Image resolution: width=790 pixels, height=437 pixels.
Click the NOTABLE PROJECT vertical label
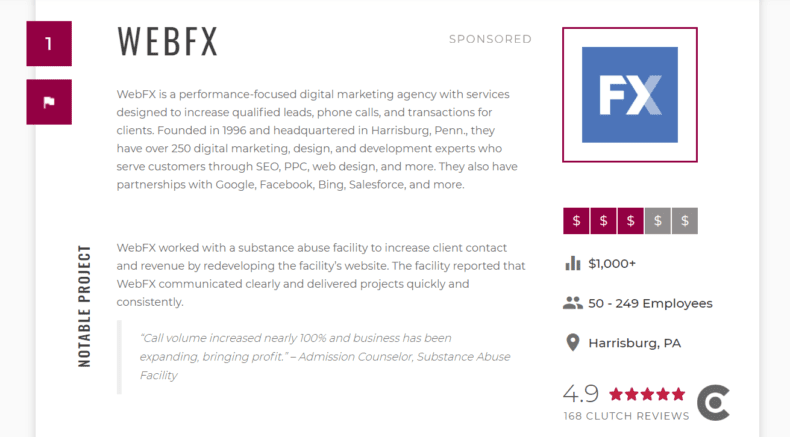(85, 306)
